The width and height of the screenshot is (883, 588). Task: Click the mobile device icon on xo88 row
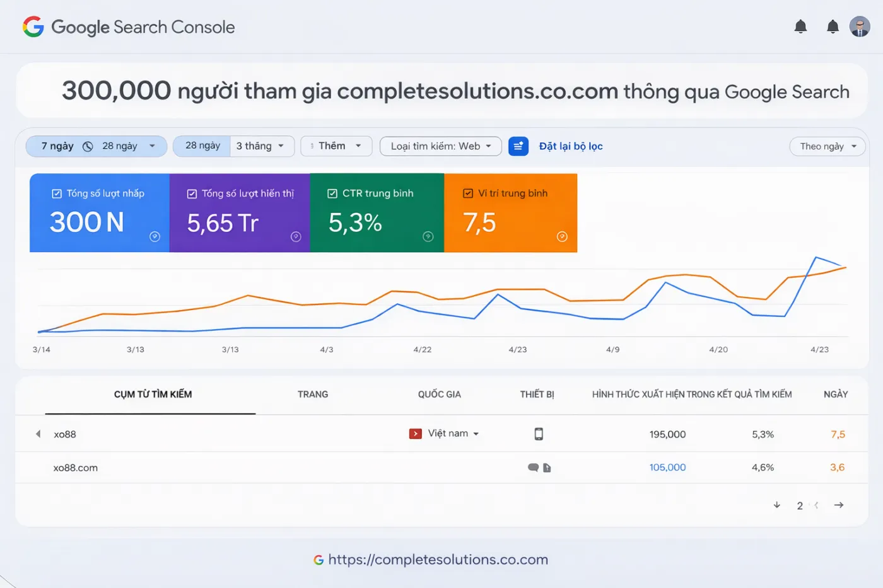tap(538, 434)
